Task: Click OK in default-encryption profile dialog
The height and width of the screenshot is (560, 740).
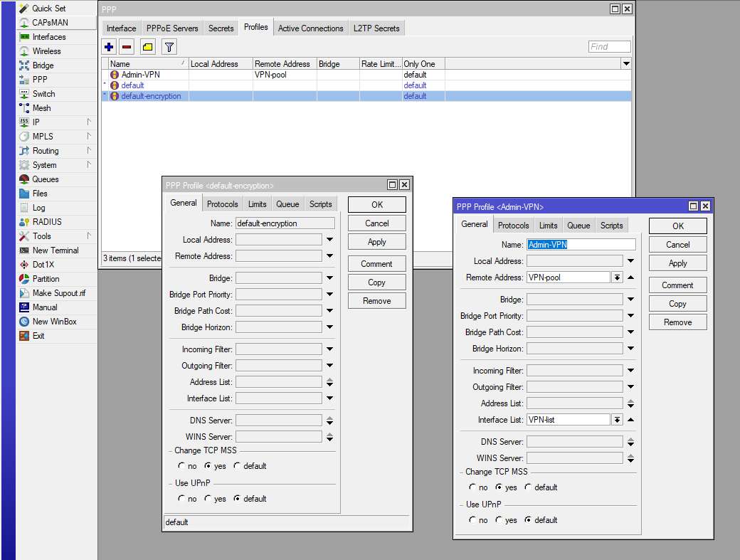Action: [376, 205]
